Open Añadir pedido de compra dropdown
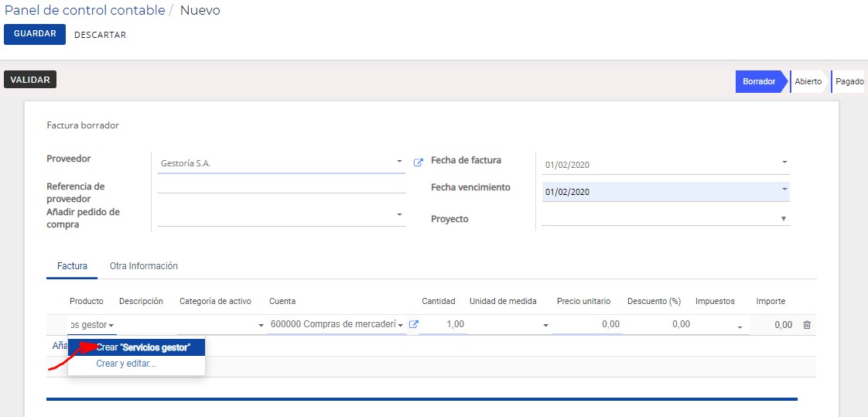This screenshot has height=417, width=868. pyautogui.click(x=399, y=215)
